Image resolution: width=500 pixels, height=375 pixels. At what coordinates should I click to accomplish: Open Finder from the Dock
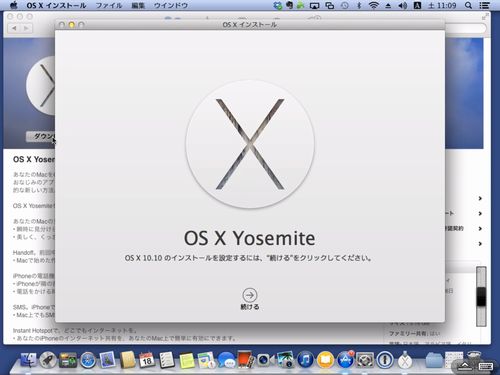point(28,360)
